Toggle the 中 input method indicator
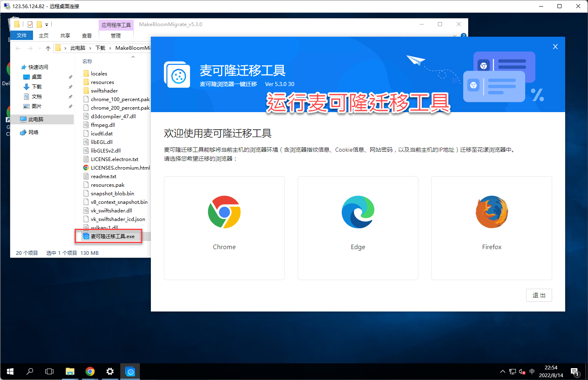Screen dimensions: 588x380 pyautogui.click(x=532, y=371)
